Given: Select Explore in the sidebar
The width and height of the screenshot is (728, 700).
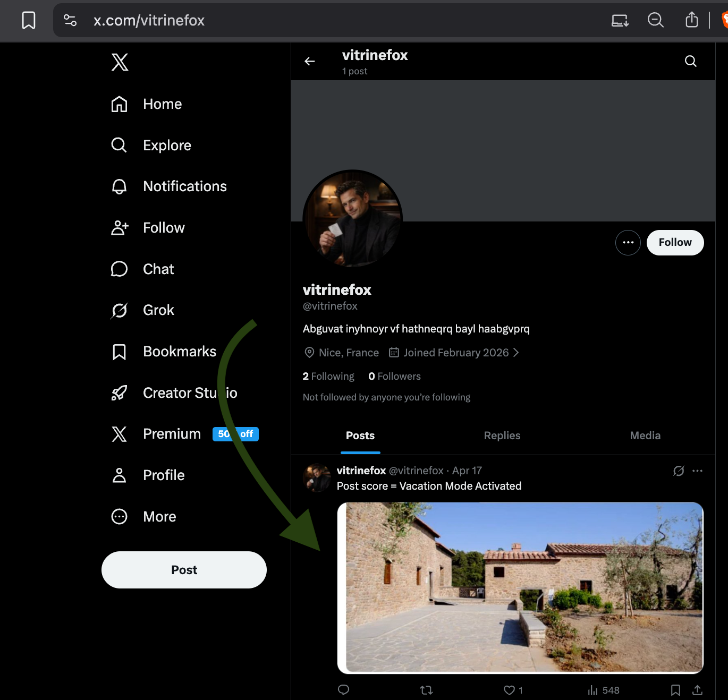Looking at the screenshot, I should coord(167,145).
